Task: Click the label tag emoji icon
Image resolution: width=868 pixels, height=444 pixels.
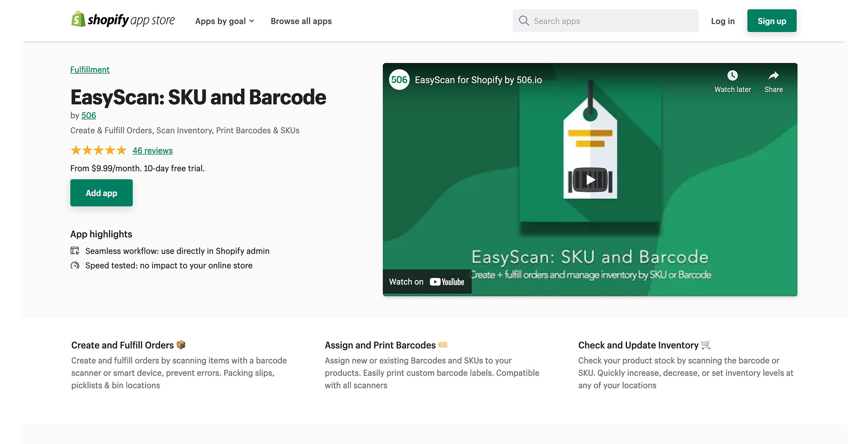Action: (x=443, y=345)
